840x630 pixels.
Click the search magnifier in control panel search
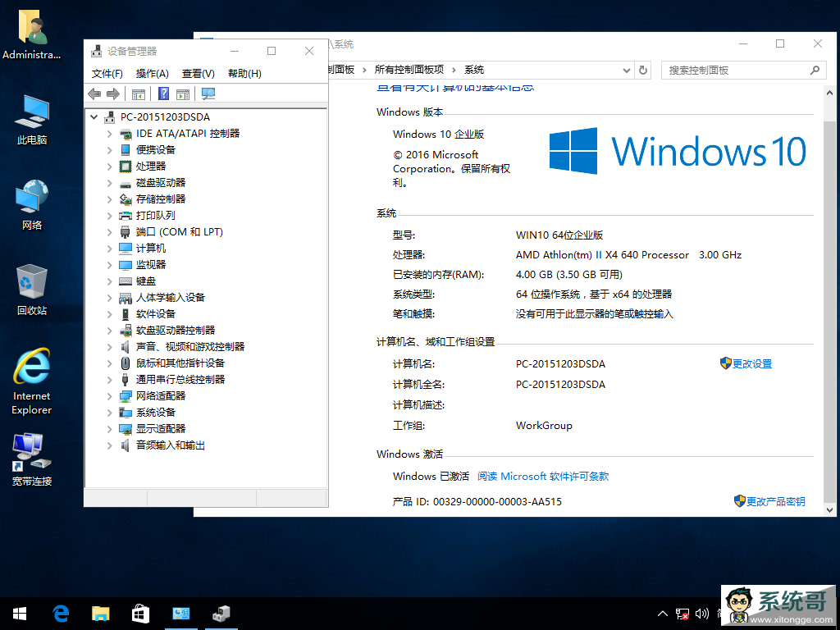(x=815, y=71)
